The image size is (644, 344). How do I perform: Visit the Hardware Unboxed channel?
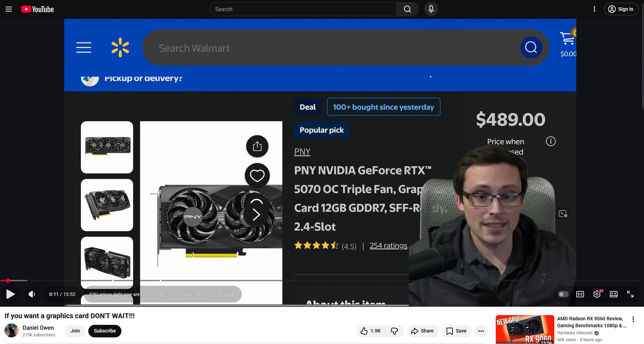[575, 333]
